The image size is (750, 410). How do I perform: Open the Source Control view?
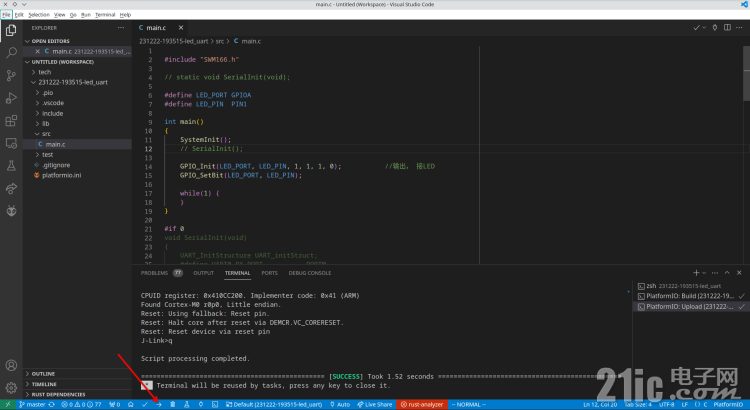point(11,75)
